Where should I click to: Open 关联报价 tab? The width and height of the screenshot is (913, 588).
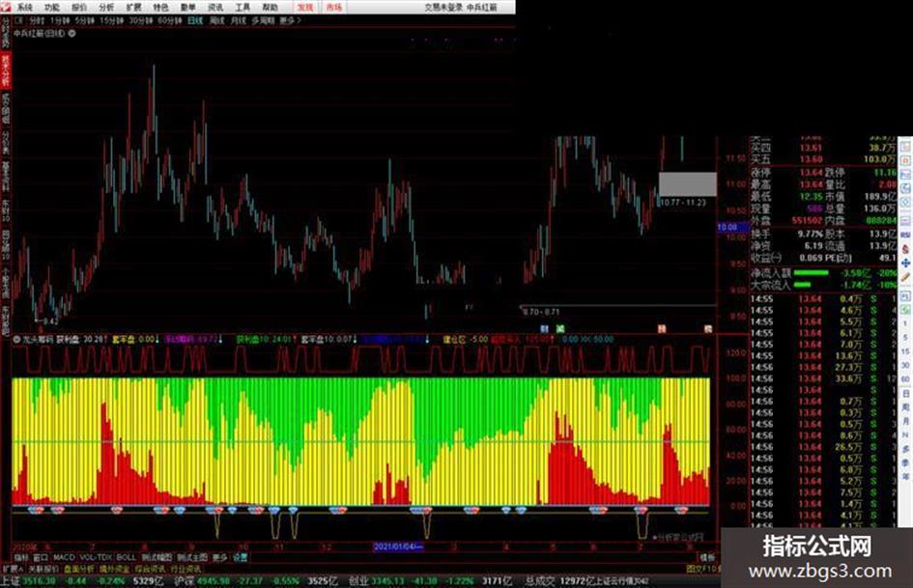(x=43, y=569)
